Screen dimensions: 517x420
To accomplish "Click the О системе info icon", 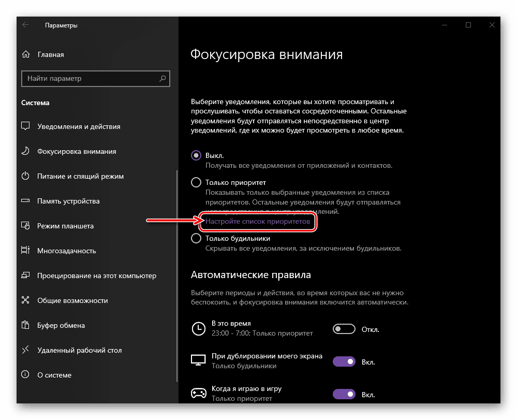I will click(25, 375).
